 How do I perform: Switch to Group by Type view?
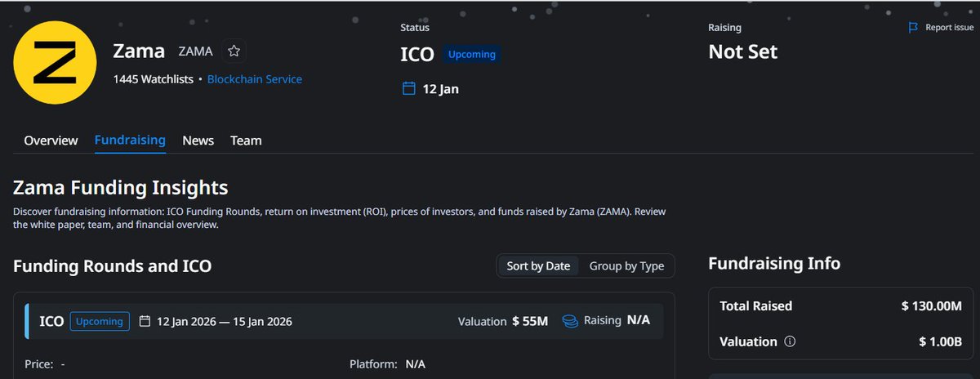626,265
